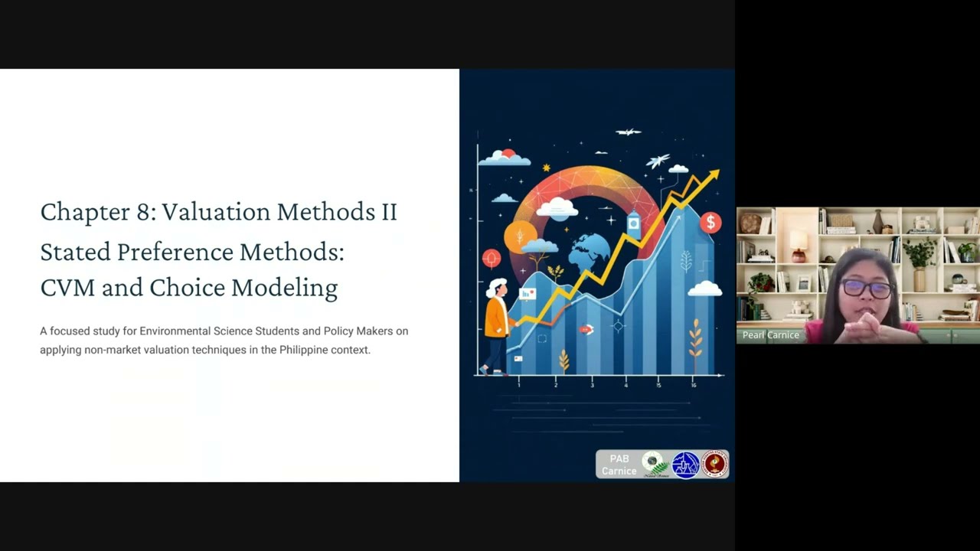
Task: Click the PAB Carnice label
Action: coord(619,465)
